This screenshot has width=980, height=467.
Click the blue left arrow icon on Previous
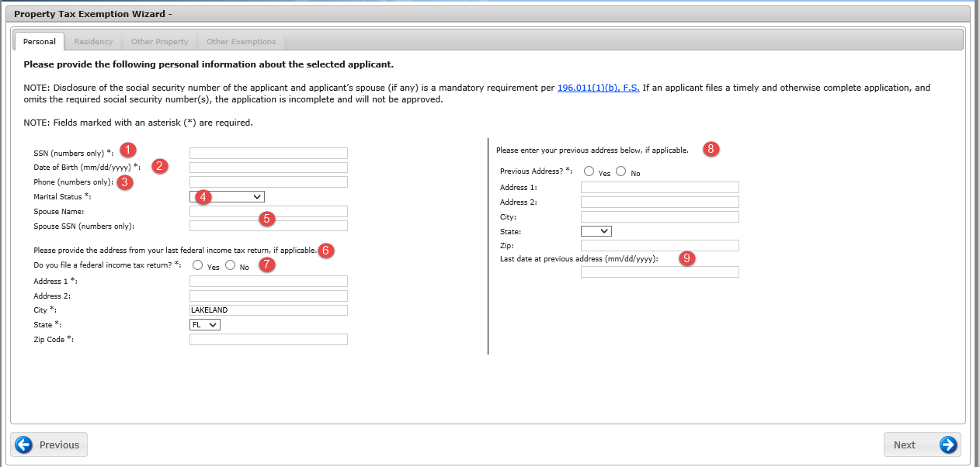[x=24, y=445]
